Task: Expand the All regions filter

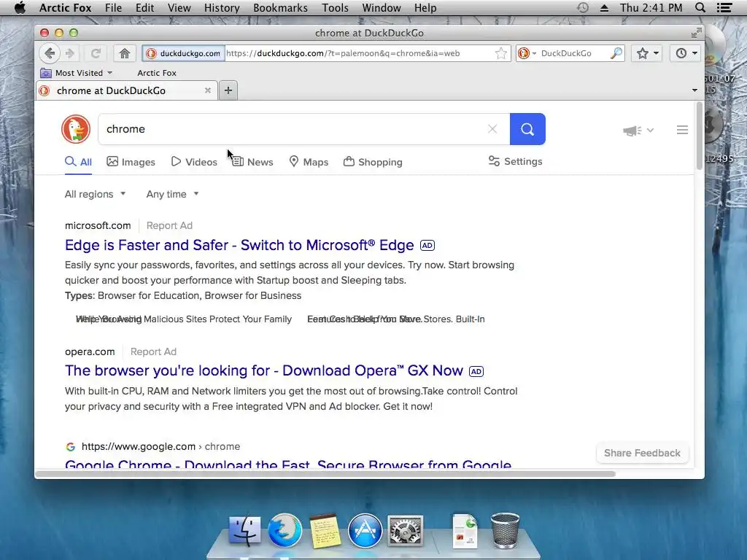Action: pos(95,194)
